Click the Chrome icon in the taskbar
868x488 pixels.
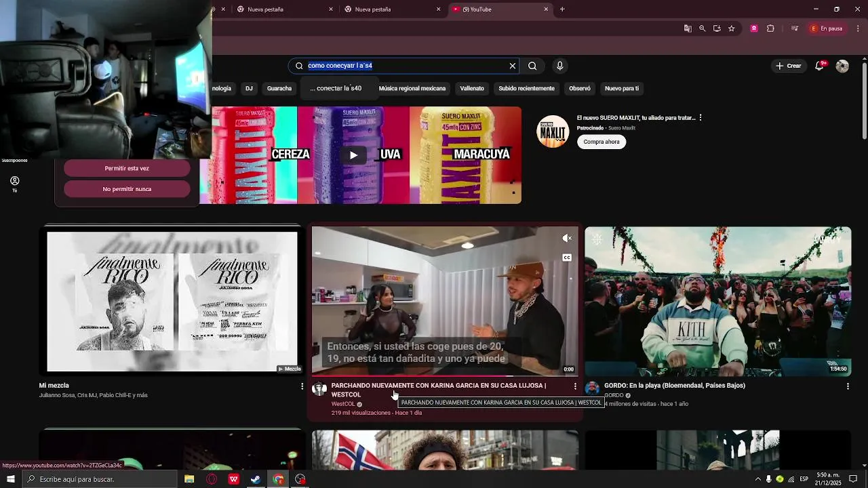click(278, 479)
